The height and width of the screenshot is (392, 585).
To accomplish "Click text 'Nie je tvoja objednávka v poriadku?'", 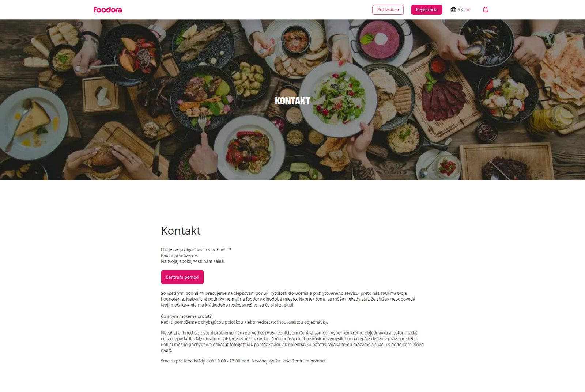I will tap(196, 250).
